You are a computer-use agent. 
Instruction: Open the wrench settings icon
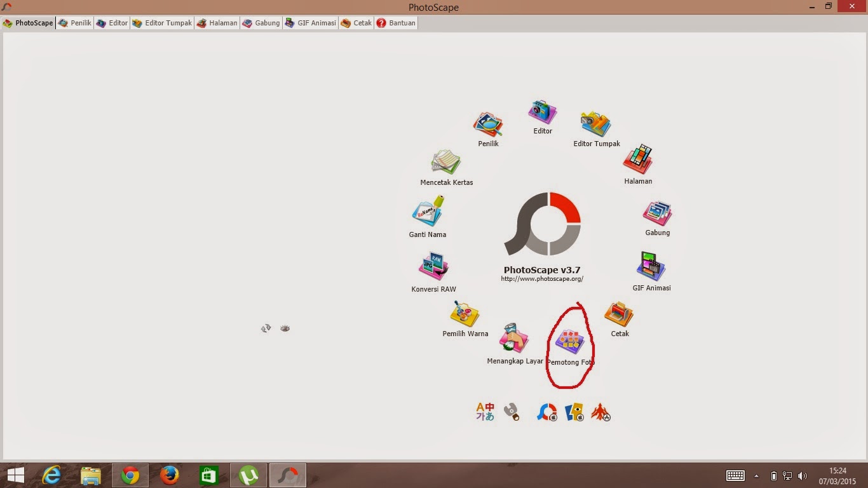pos(512,412)
